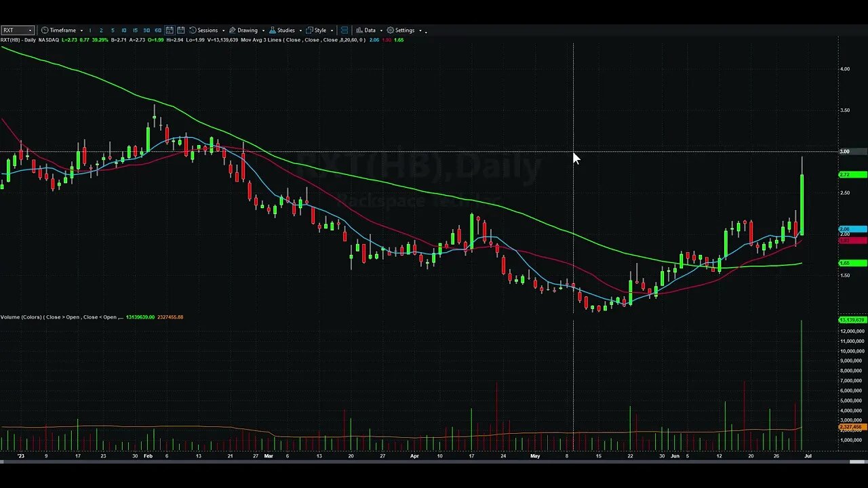Click the Jul date axis label

pos(808,456)
